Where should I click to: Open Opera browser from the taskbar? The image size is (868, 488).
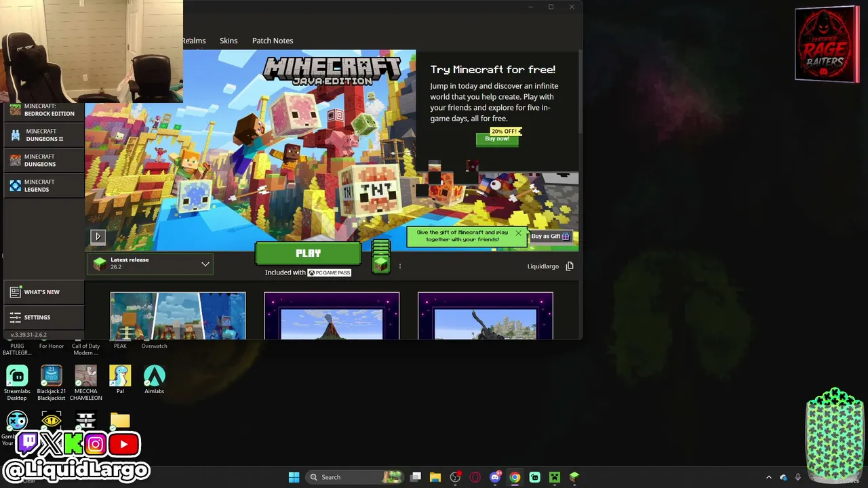point(475,477)
